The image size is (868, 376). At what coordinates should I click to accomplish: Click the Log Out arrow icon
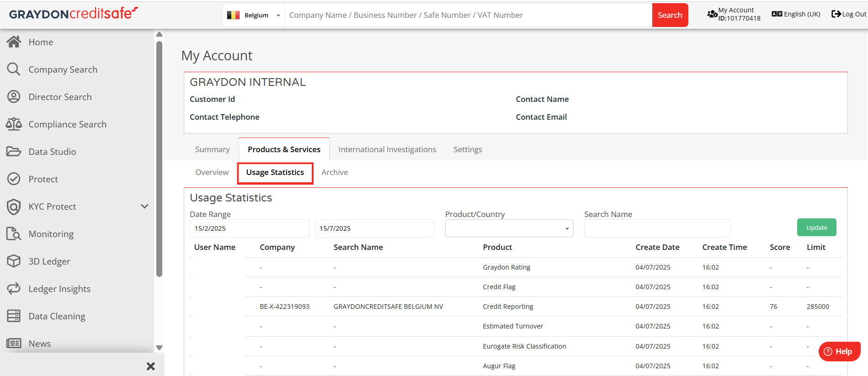coord(836,14)
